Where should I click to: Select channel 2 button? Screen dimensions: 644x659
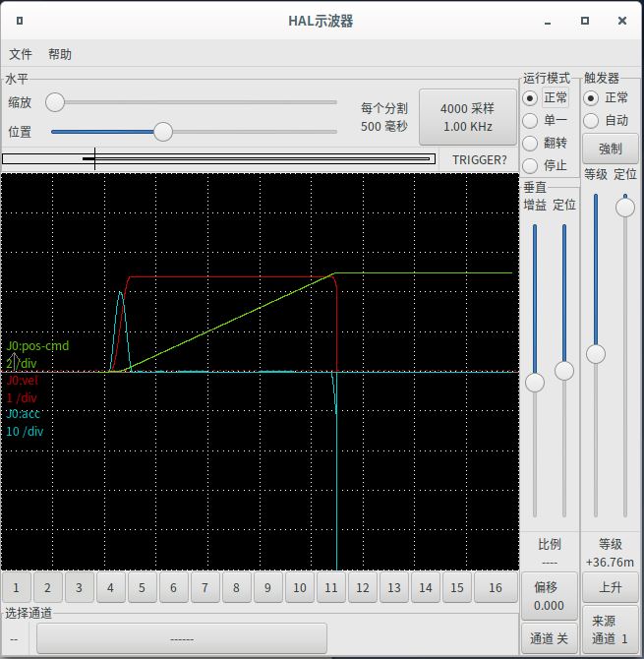(x=47, y=587)
